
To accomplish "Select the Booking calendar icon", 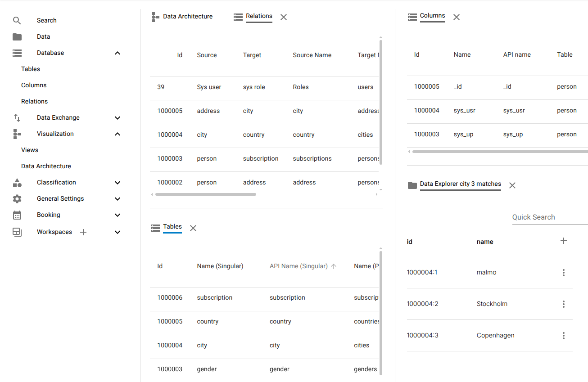I will coord(17,215).
